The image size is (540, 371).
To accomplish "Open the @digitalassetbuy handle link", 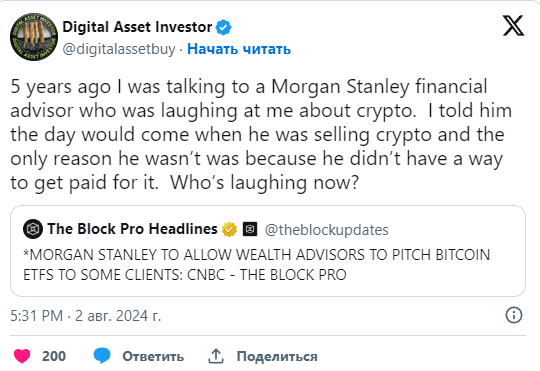I will (x=119, y=49).
